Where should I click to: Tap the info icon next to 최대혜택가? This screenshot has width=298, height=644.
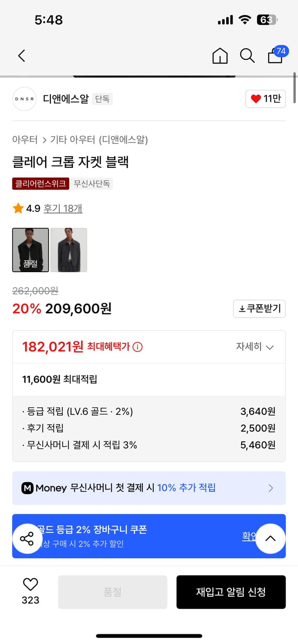pyautogui.click(x=137, y=347)
